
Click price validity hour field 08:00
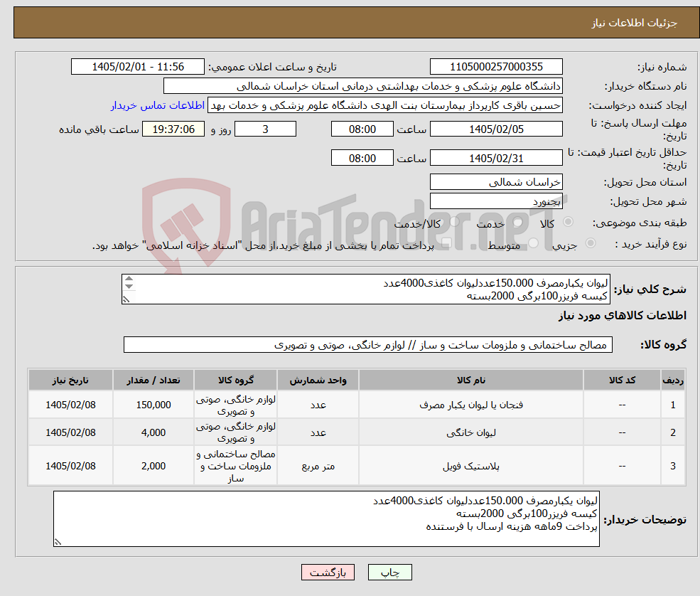pyautogui.click(x=362, y=158)
